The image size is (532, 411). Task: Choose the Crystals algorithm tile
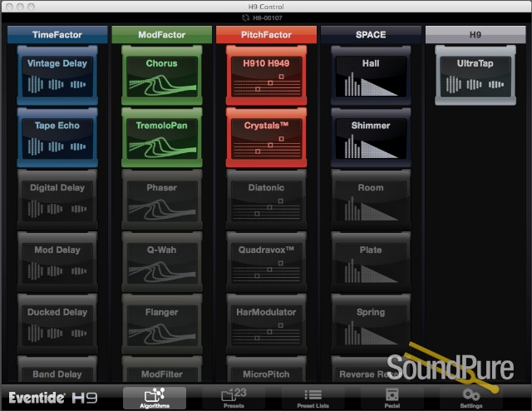(x=266, y=138)
